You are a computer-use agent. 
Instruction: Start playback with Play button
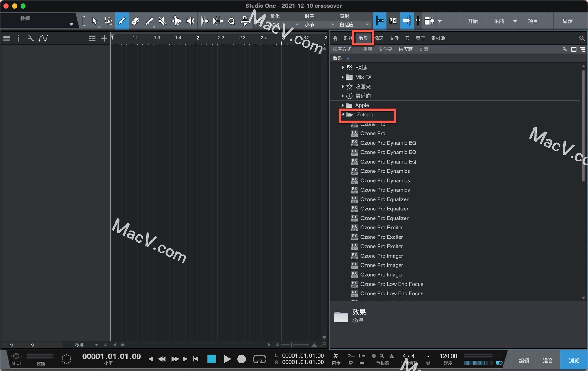point(227,359)
